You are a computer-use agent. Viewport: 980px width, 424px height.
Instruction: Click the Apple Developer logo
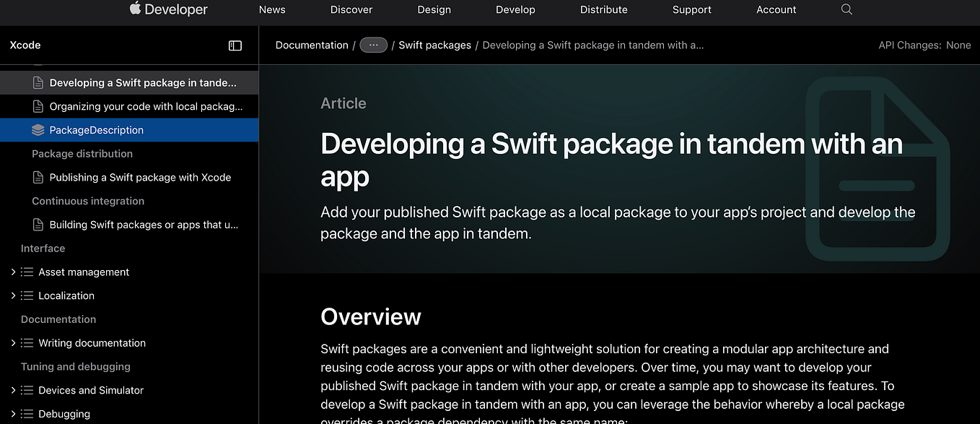tap(169, 9)
